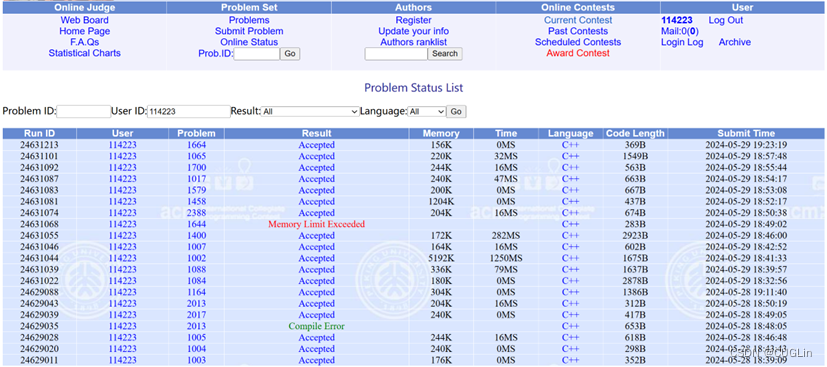Focus the Problem ID filter field
827x367 pixels.
(x=84, y=112)
